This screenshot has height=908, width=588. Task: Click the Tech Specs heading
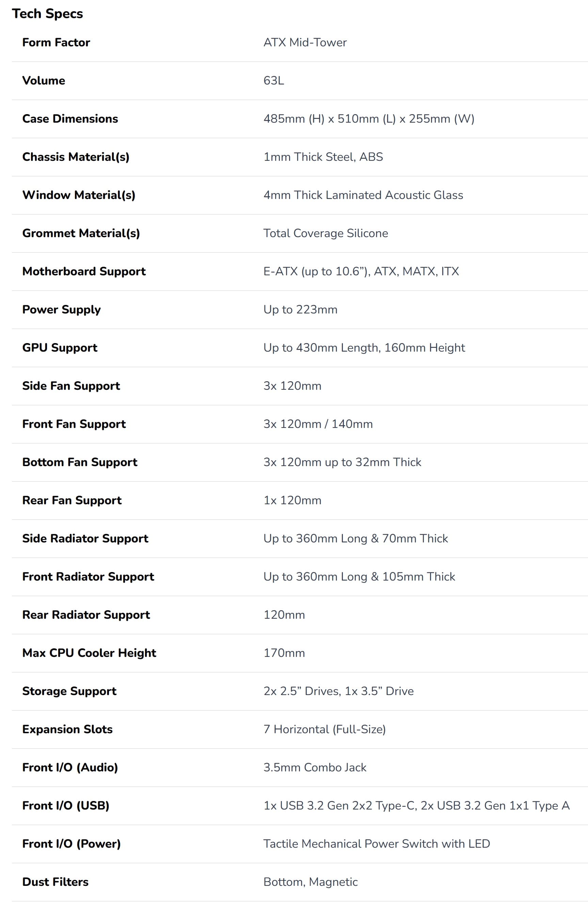tap(47, 14)
